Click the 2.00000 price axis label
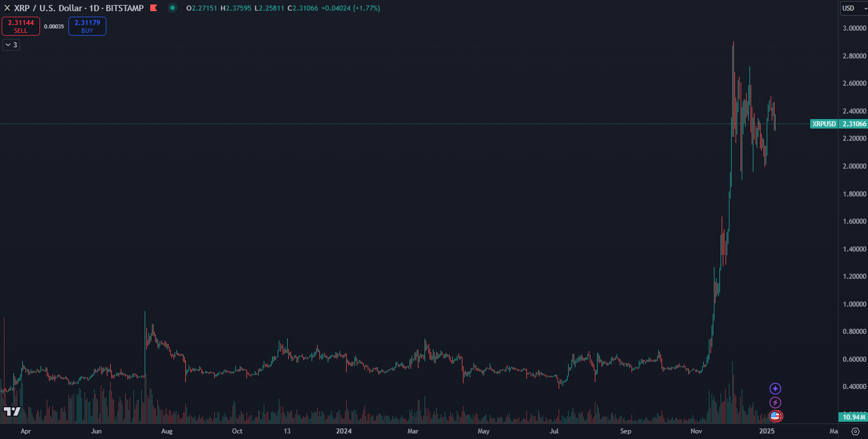The image size is (868, 439). (x=854, y=166)
